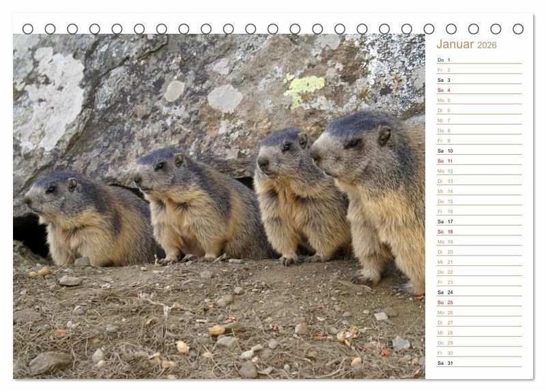Viewport: 546px width, 392px height.
Task: Select the 'So 25' calendar row
Action: [x=479, y=302]
